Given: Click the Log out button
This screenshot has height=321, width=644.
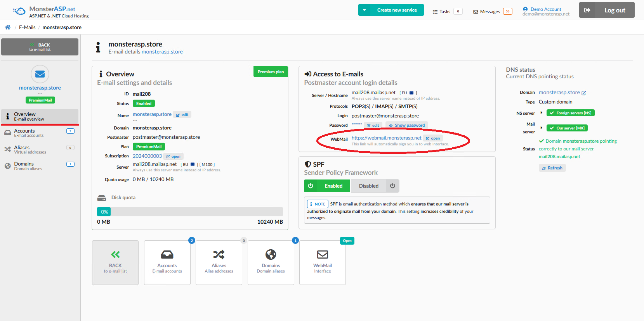Looking at the screenshot, I should click(607, 10).
